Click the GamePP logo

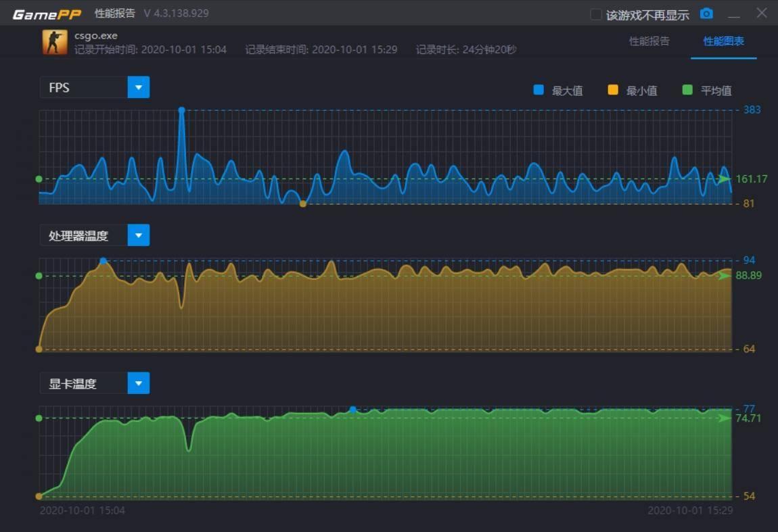(47, 14)
